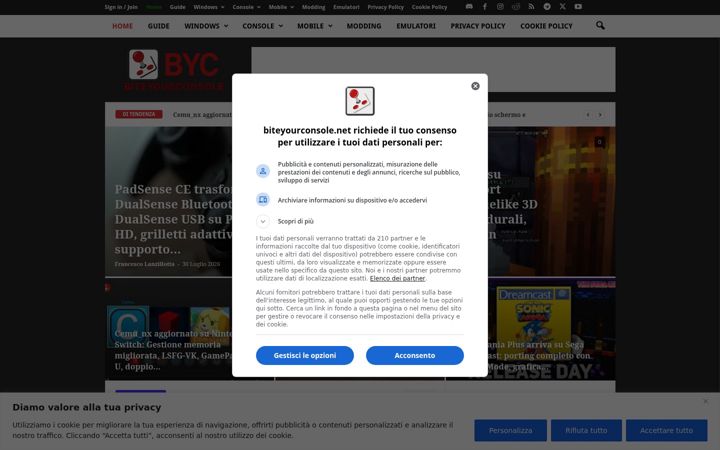Open the Elenco dei partner link
This screenshot has height=450, width=720.
click(x=398, y=278)
